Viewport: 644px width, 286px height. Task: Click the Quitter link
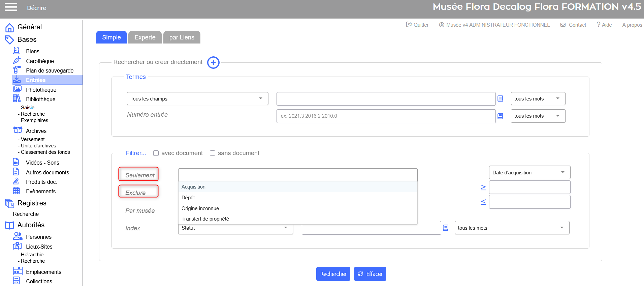tap(417, 25)
